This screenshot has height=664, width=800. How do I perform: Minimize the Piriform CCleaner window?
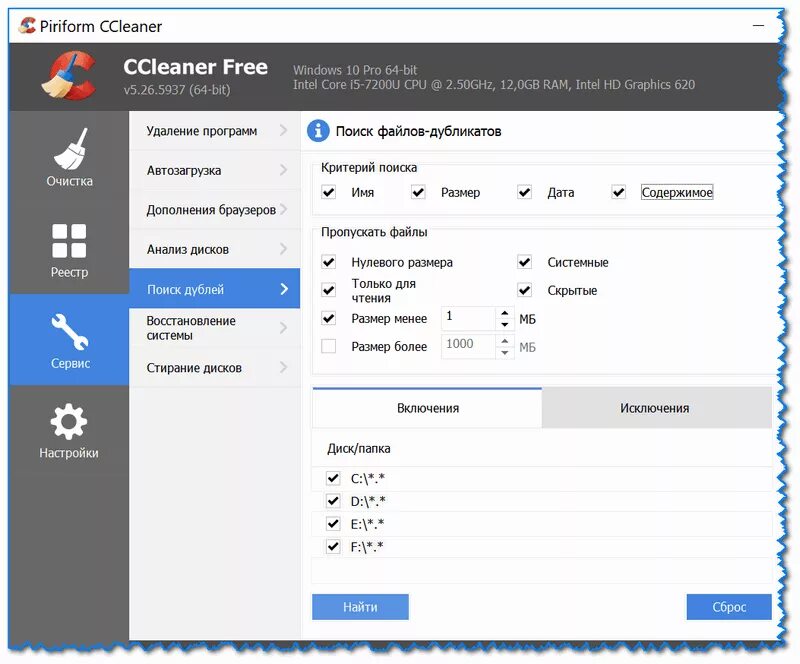[x=758, y=26]
